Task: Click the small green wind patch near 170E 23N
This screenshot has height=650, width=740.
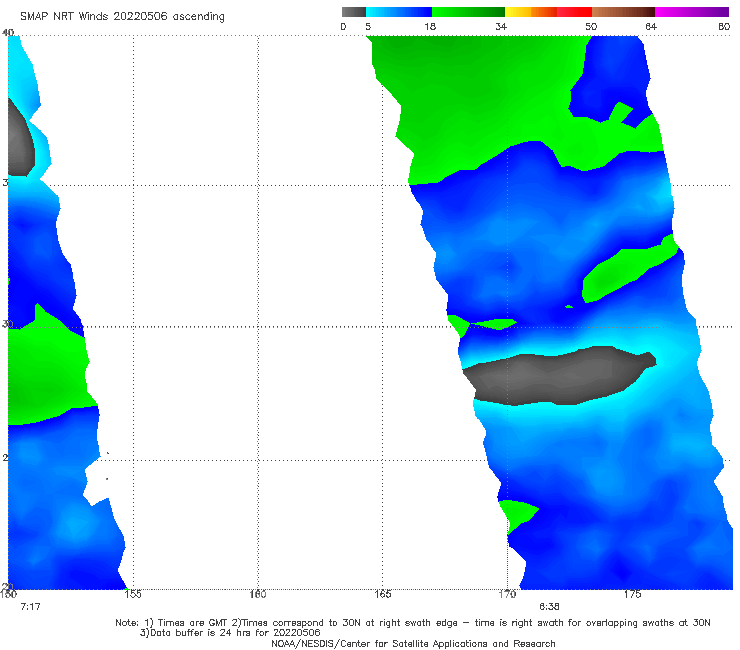Action: click(x=517, y=515)
